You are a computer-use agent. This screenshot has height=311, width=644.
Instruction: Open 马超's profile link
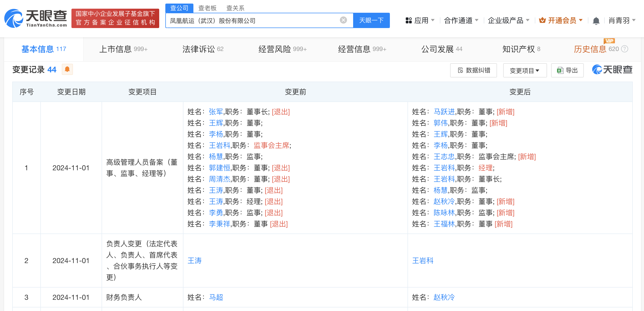[x=216, y=297]
